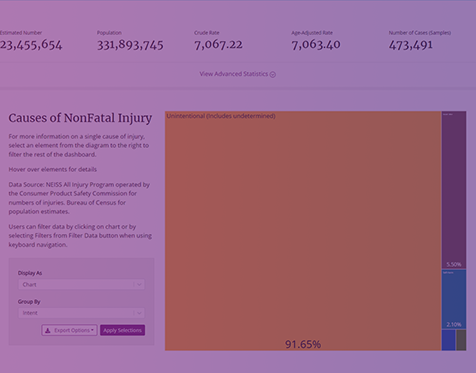The height and width of the screenshot is (373, 476).
Task: Click the Crude Rate value 7,067.22
Action: 218,45
